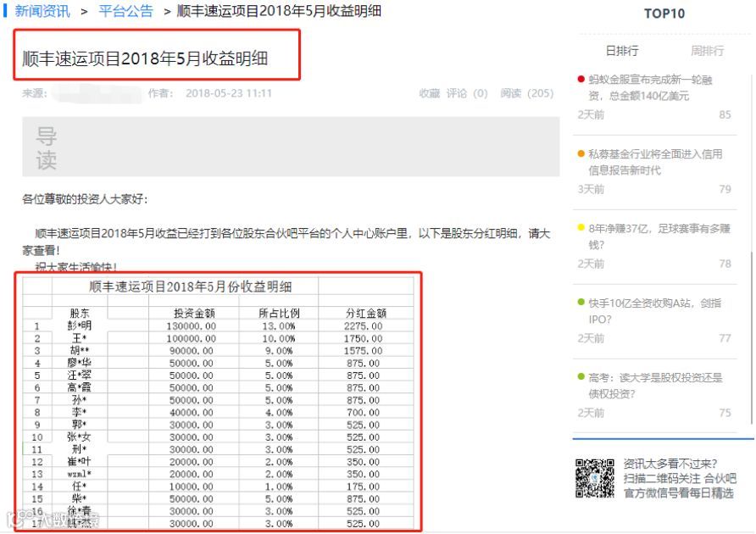Click table header 投资金额
Image resolution: width=756 pixels, height=534 pixels.
point(194,313)
